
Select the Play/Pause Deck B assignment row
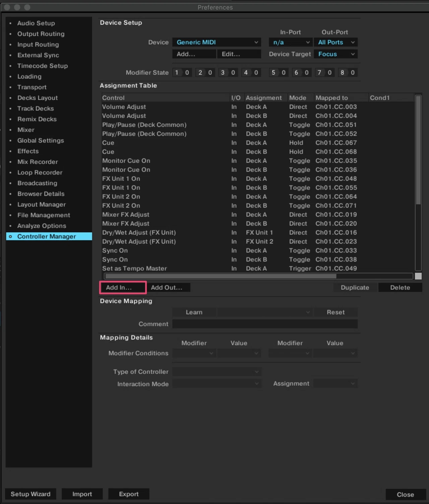(x=257, y=134)
